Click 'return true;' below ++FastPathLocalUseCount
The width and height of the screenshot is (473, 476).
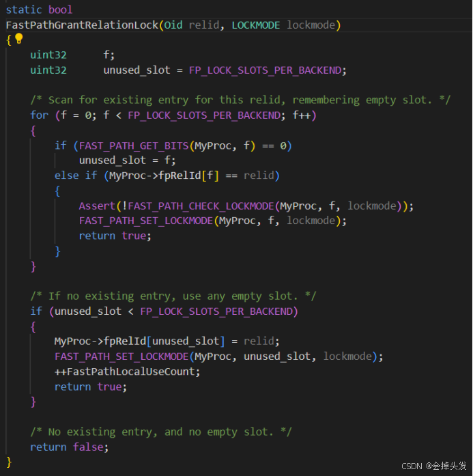coord(91,387)
